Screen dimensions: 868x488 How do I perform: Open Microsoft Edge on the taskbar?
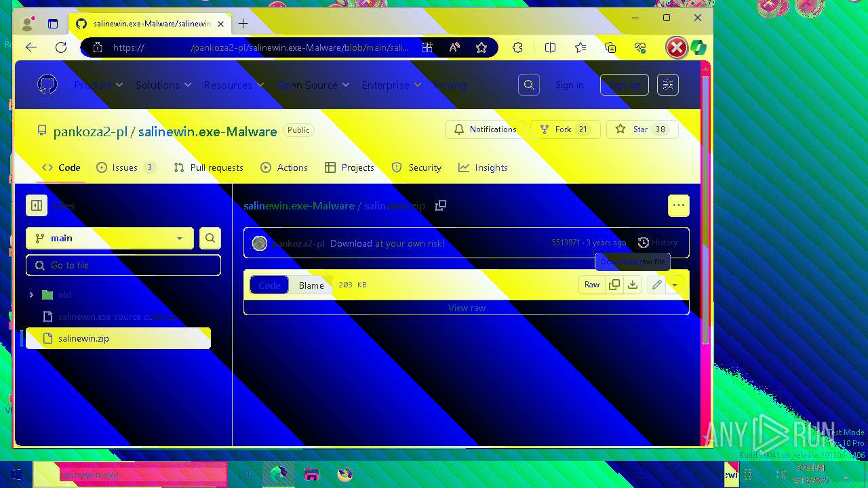(279, 474)
